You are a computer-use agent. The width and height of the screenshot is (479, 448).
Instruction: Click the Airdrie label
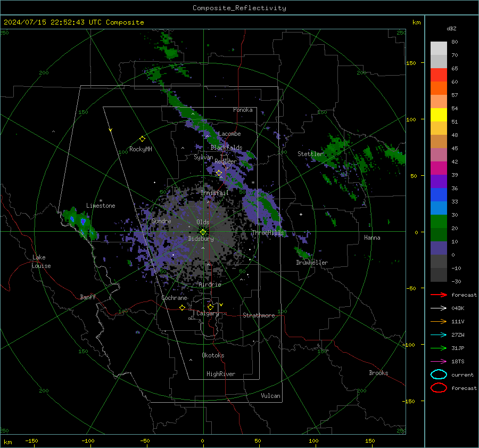click(x=210, y=284)
